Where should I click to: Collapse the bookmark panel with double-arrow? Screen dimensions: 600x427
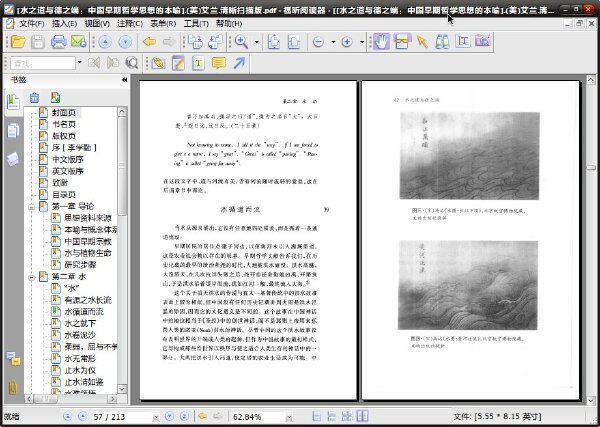tap(124, 80)
